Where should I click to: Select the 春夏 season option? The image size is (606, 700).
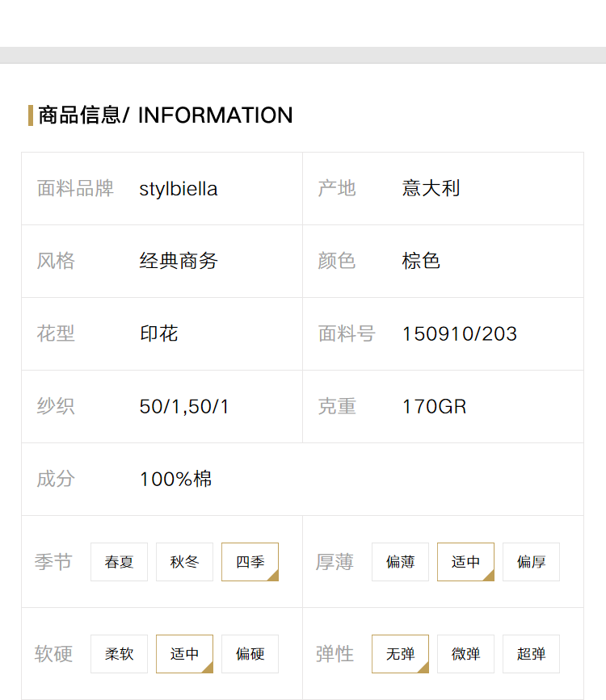(x=119, y=562)
